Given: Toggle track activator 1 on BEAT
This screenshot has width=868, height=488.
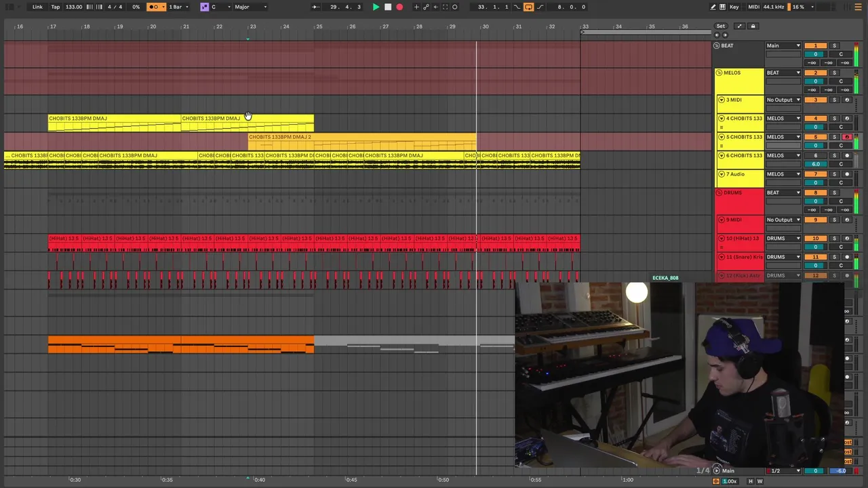Looking at the screenshot, I should 816,45.
